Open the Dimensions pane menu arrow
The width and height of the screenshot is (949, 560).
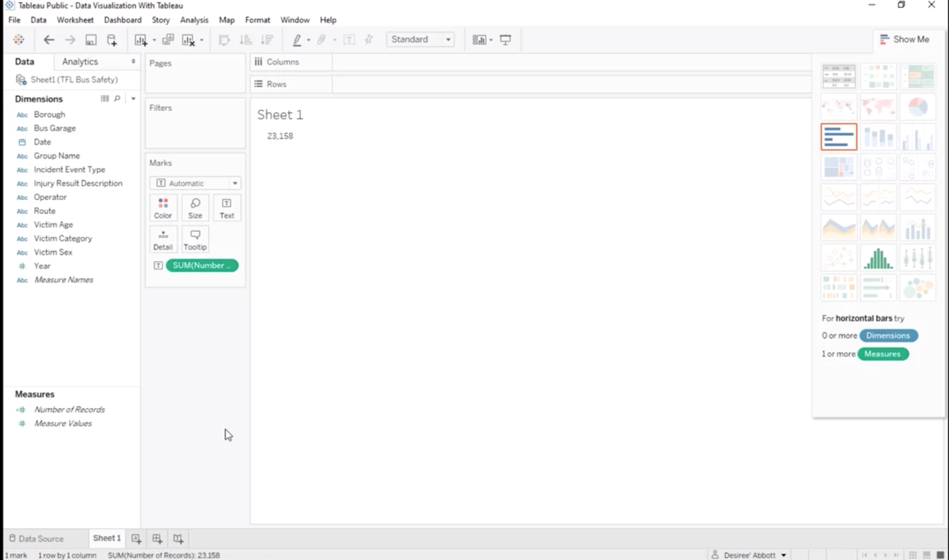(134, 99)
